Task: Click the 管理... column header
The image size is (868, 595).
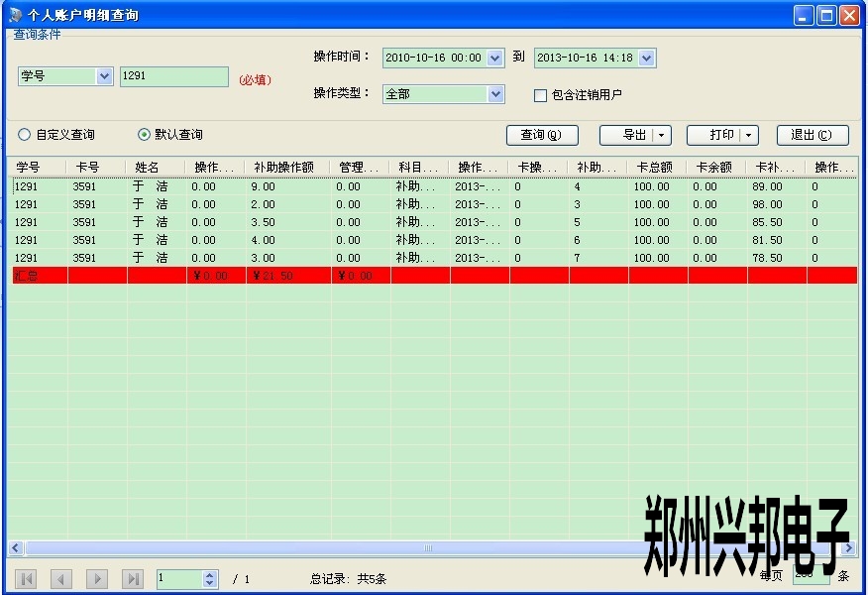Action: tap(360, 168)
